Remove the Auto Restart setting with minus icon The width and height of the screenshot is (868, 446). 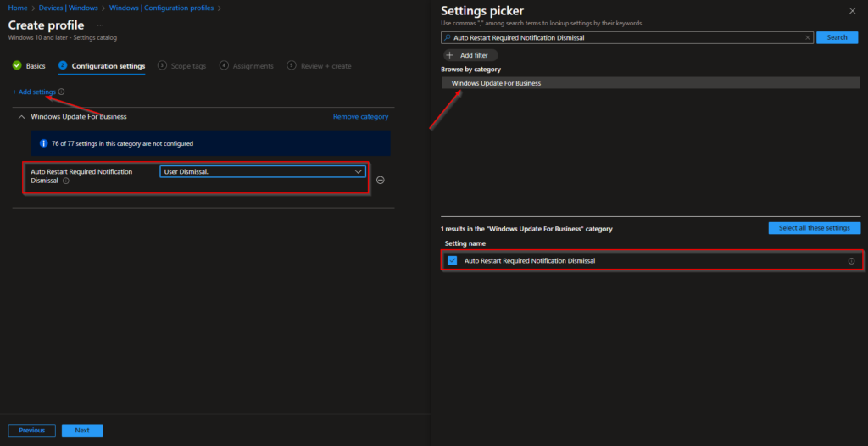[381, 180]
